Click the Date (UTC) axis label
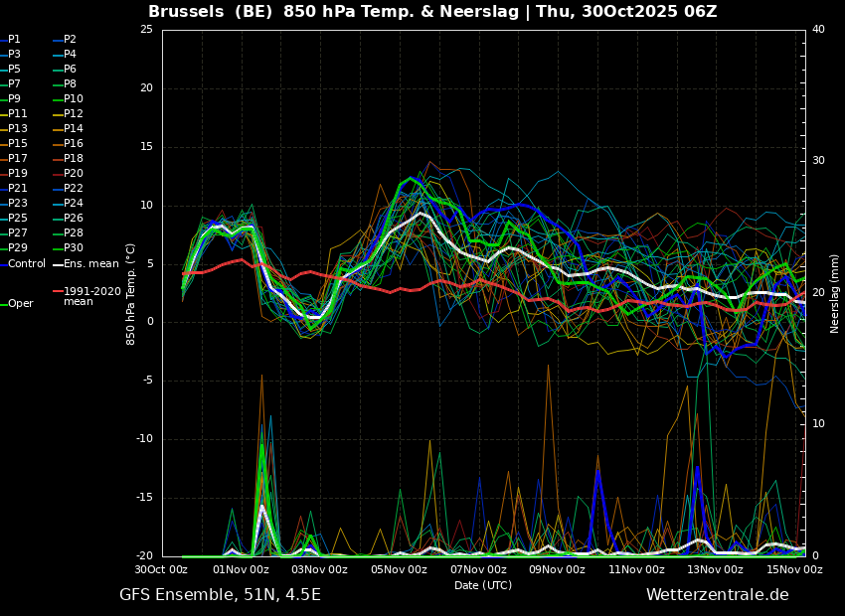This screenshot has width=845, height=616. tap(483, 585)
